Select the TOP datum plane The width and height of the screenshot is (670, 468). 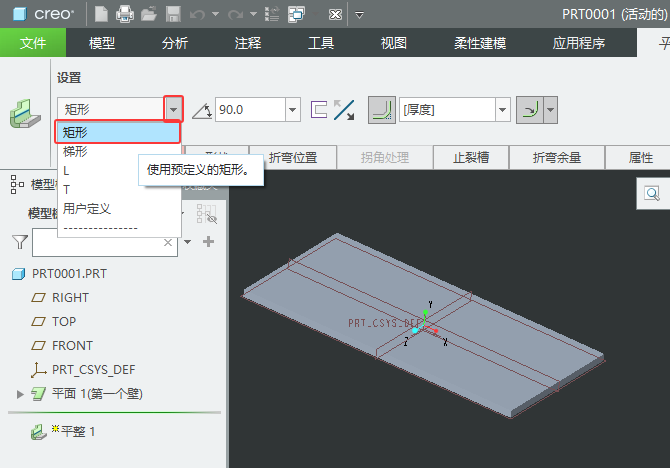tap(64, 321)
